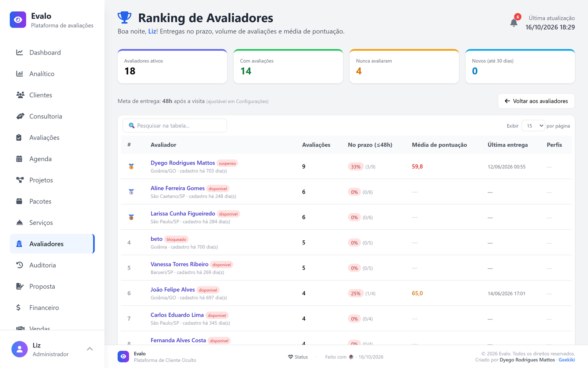
Task: Click date 12/06/2026 00:55
Action: [506, 167]
